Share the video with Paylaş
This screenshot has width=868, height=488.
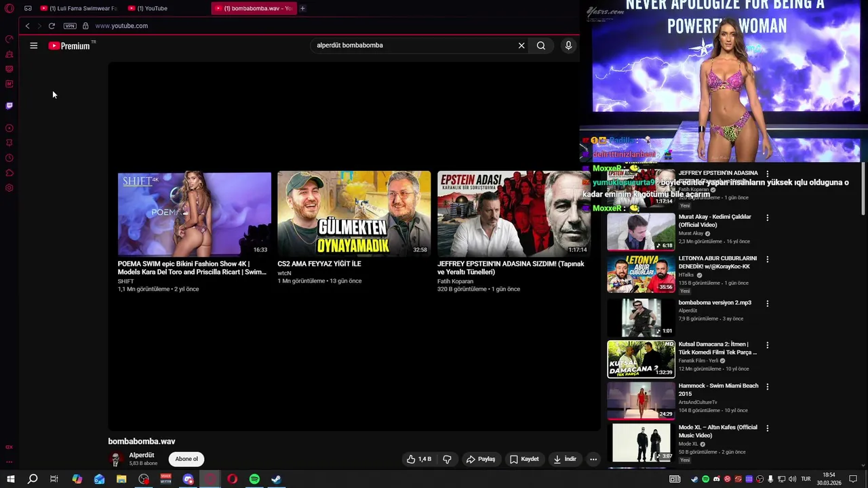480,459
